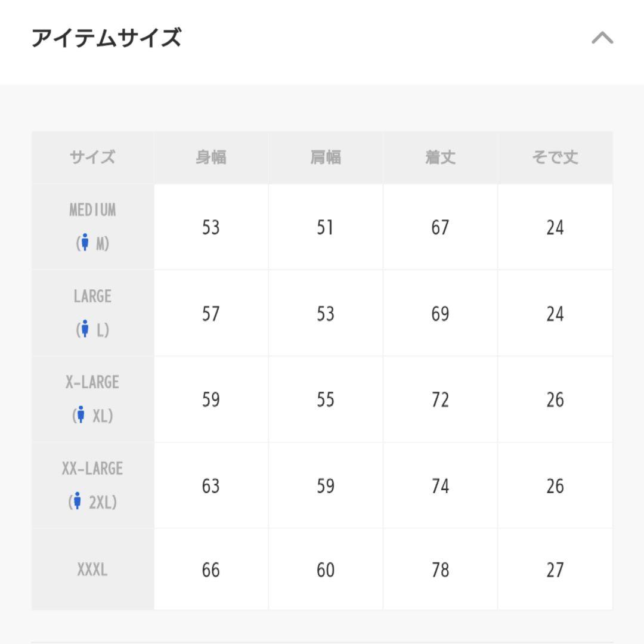Viewport: 644px width, 644px height.
Task: Click the 身幅 column header
Action: tap(210, 157)
